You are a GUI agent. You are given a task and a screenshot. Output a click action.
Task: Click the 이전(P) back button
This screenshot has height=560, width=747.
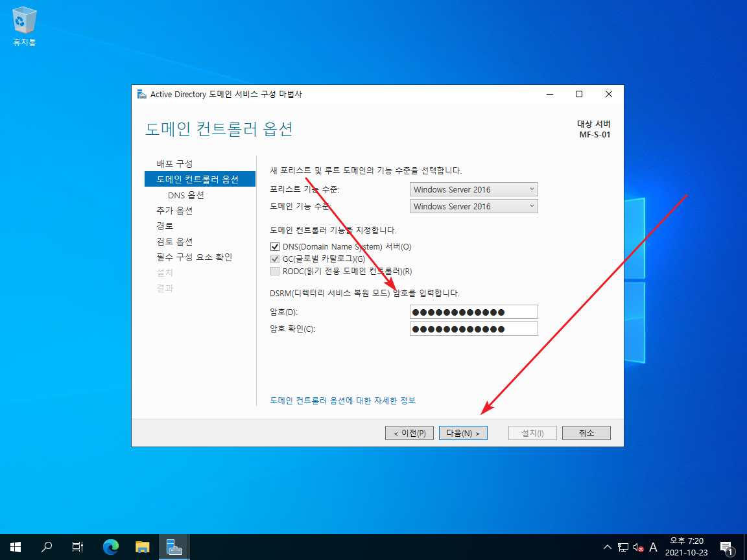(x=409, y=433)
